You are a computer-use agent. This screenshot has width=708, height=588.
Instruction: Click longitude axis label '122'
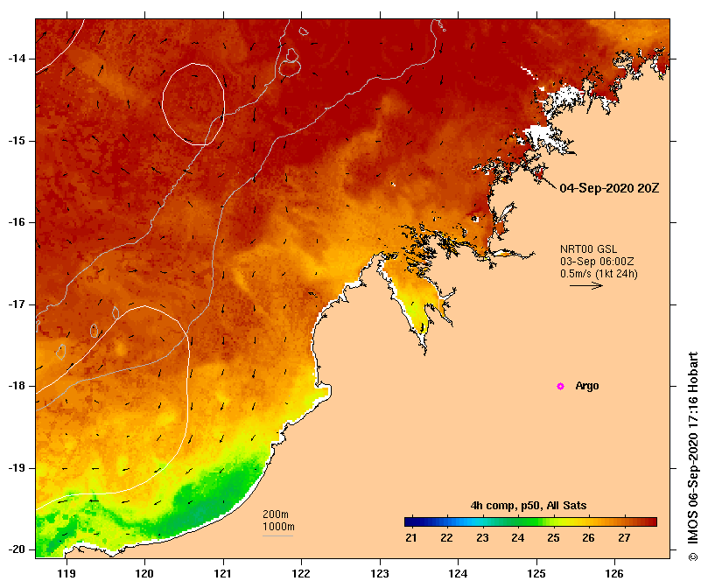tap(301, 574)
